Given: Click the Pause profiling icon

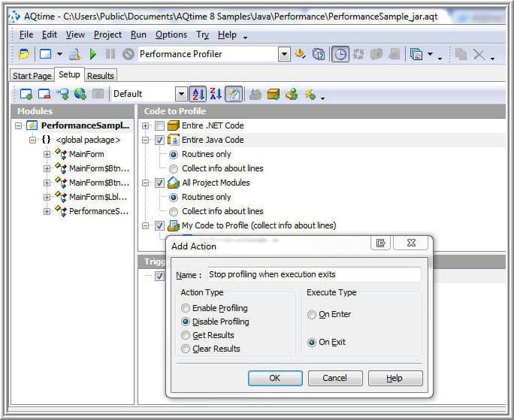Looking at the screenshot, I should (x=110, y=54).
